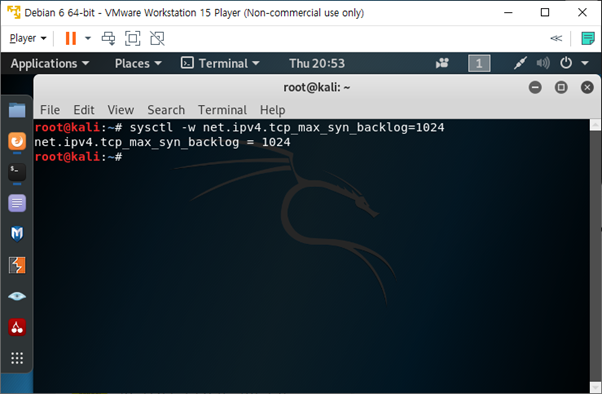Open the Search menu in terminal

click(166, 110)
